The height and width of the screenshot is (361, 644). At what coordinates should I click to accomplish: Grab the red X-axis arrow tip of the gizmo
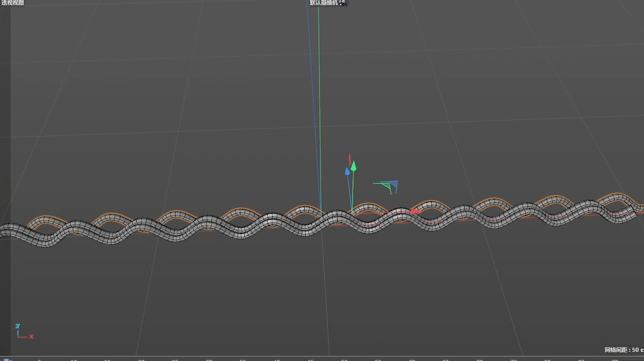[x=415, y=211]
